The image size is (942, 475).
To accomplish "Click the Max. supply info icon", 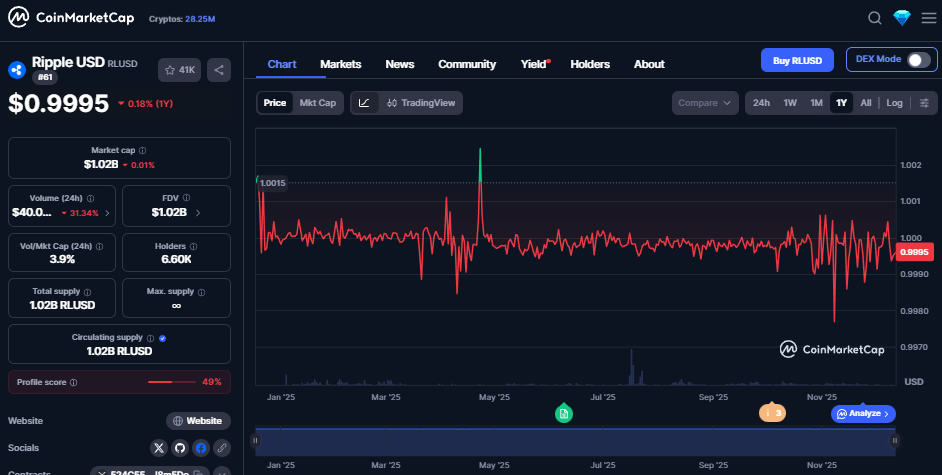I will click(201, 292).
